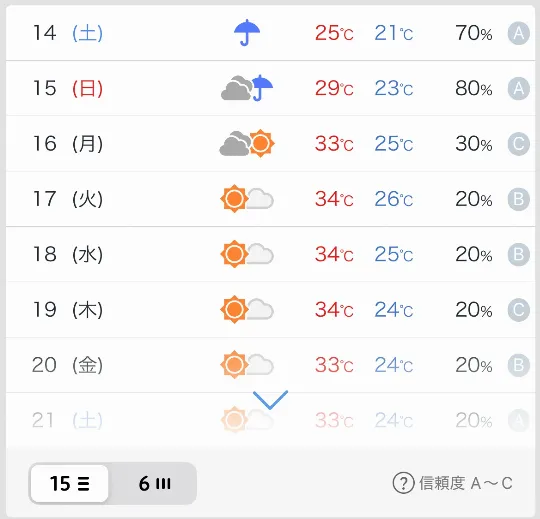540x519 pixels.
Task: Click the cloudy-then-sunny icon for the 16th
Action: coord(247,143)
